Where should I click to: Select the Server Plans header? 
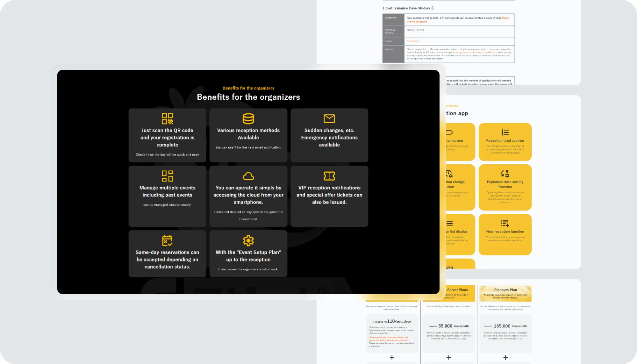(457, 290)
